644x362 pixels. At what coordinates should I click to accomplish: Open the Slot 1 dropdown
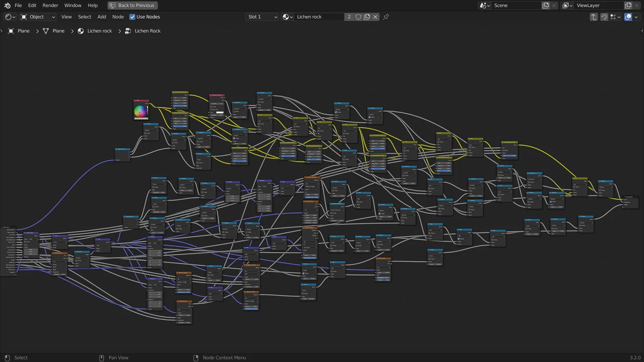click(262, 17)
